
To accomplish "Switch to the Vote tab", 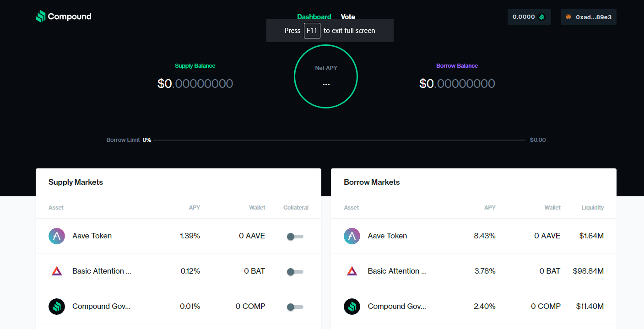I will pos(348,17).
